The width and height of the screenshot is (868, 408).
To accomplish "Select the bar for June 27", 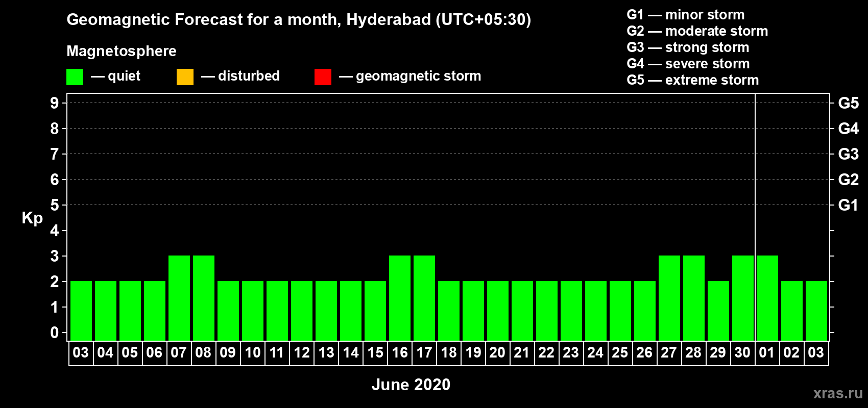I will tap(669, 298).
